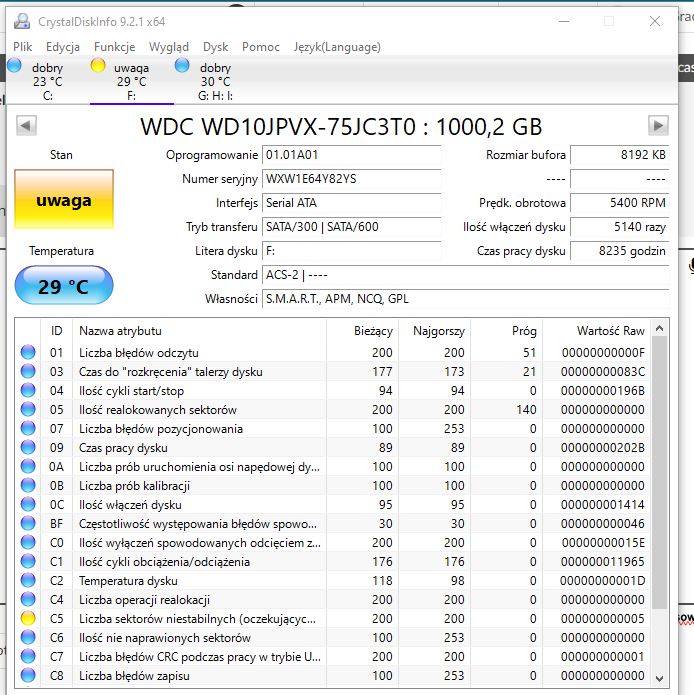Screen dimensions: 694x695
Task: Click the CrystalDiskInfo title bar icon
Action: coord(22,21)
